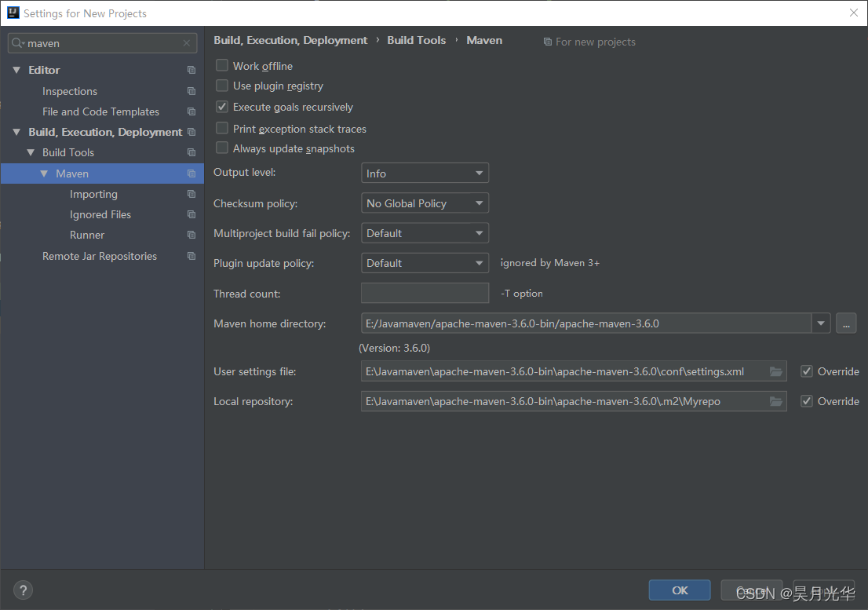Open the Multiproject build fail policy dropdown

(425, 233)
